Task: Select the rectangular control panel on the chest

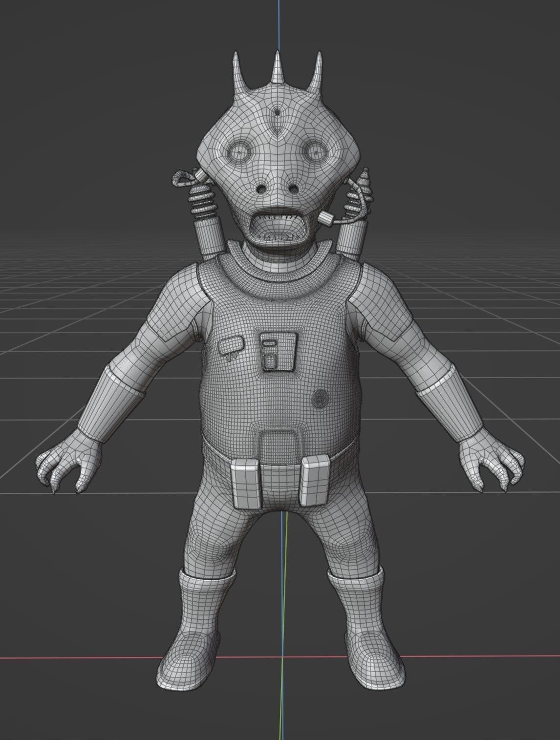Action: [279, 351]
